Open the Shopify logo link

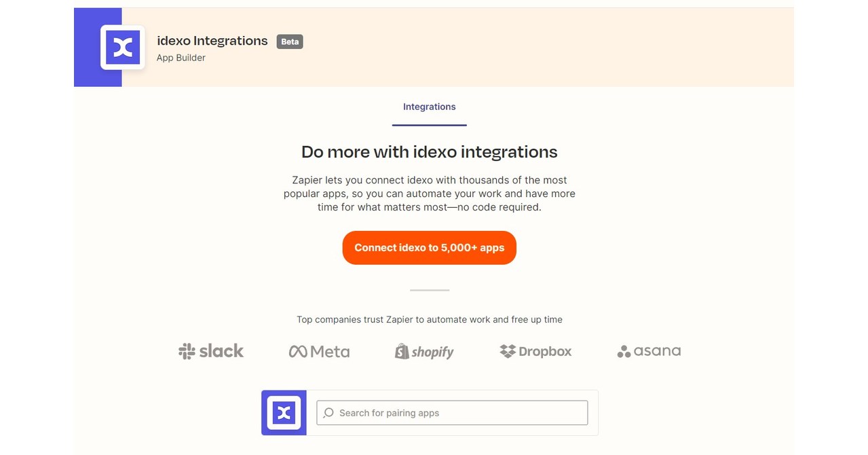pos(423,351)
